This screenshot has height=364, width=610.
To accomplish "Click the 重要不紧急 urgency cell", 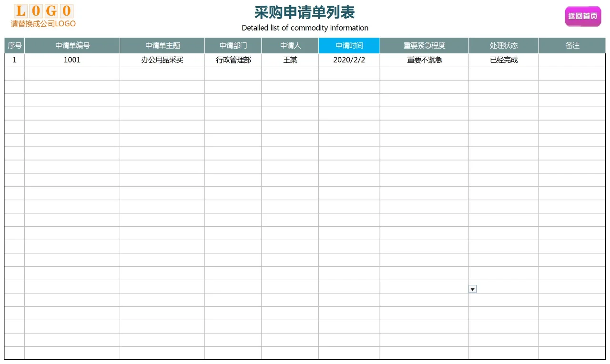I will point(424,60).
